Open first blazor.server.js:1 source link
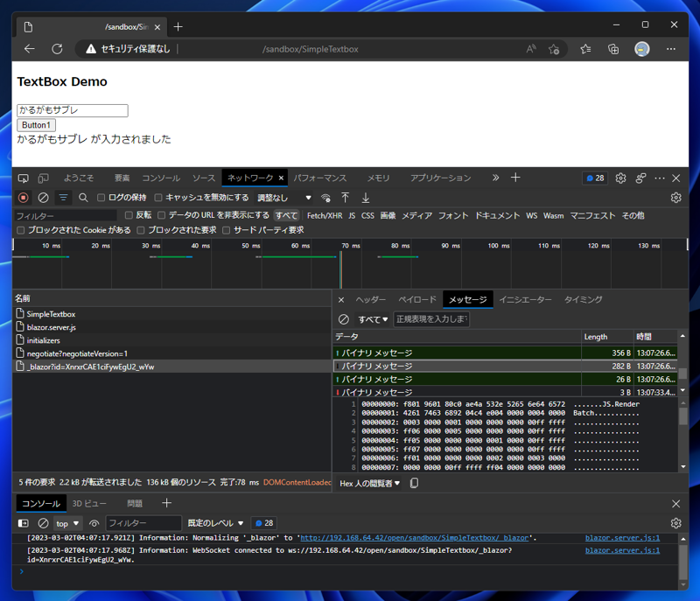Viewport: 700px width, 601px height. point(622,538)
